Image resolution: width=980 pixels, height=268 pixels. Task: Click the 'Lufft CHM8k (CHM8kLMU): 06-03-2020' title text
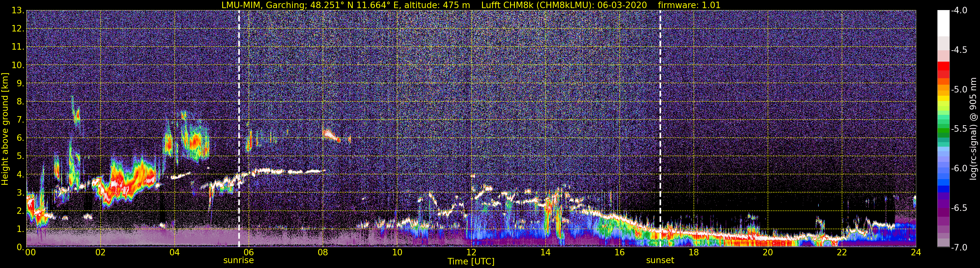[x=564, y=5]
